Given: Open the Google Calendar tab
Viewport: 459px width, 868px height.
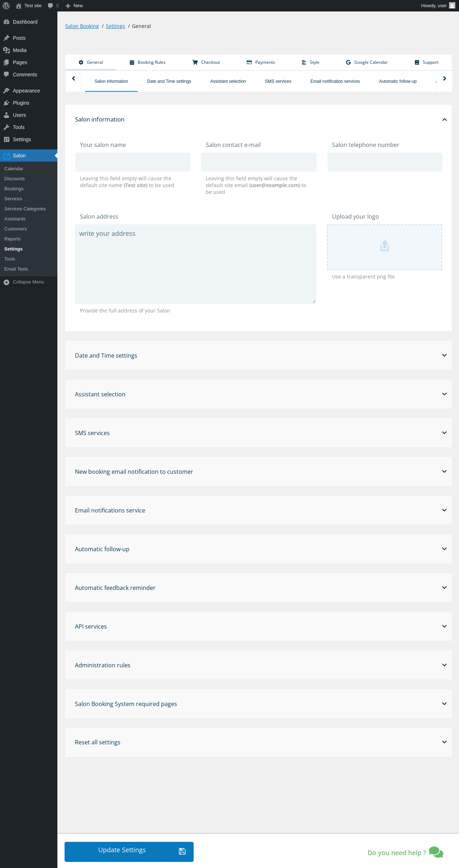Looking at the screenshot, I should tap(366, 62).
